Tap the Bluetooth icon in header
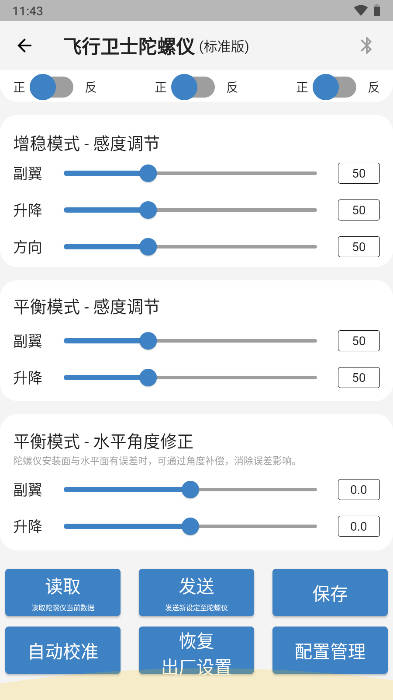Viewport: 393px width, 700px height. 366,46
